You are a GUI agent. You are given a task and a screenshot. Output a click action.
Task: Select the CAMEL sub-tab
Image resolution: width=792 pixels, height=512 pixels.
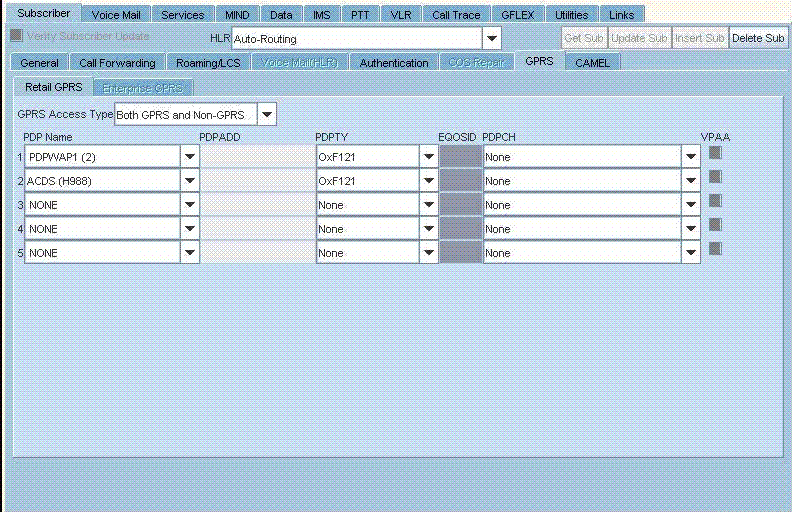592,63
